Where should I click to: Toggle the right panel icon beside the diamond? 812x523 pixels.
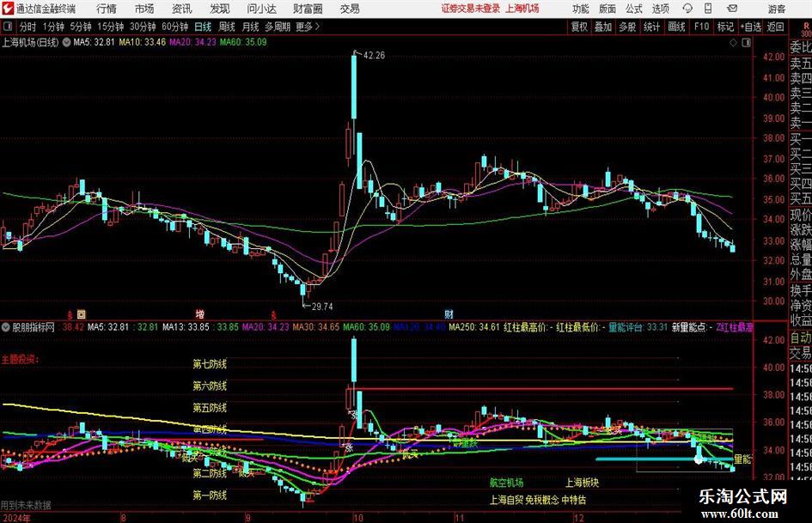(746, 43)
